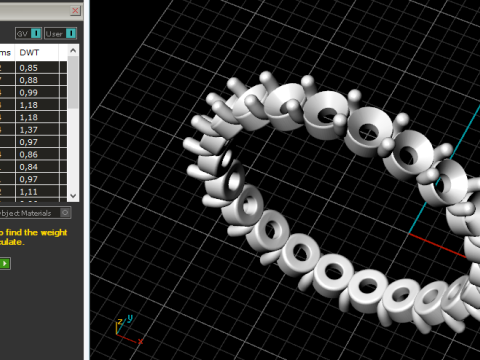Toggle the GV switch
Viewport: 480px width, 360px height.
[28, 34]
